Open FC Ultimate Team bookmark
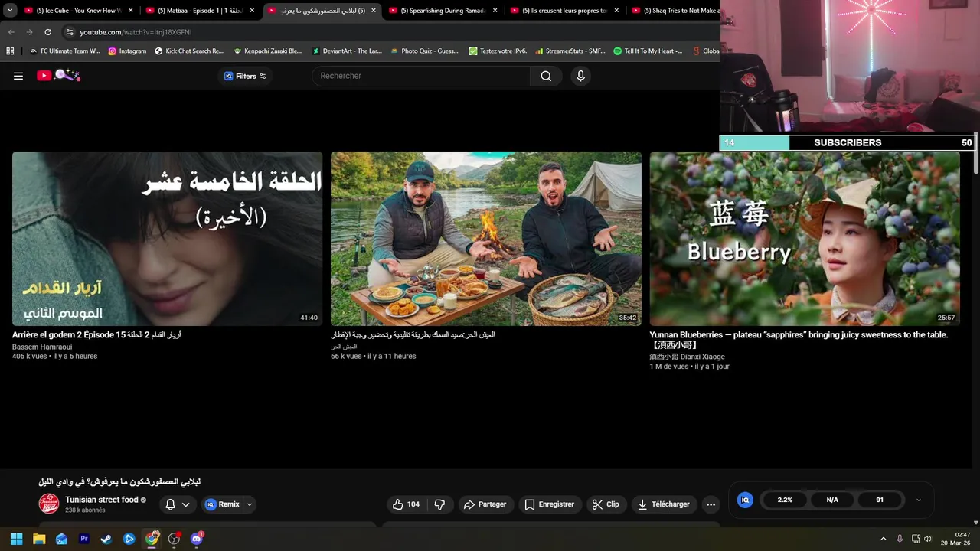This screenshot has height=551, width=980. click(64, 51)
